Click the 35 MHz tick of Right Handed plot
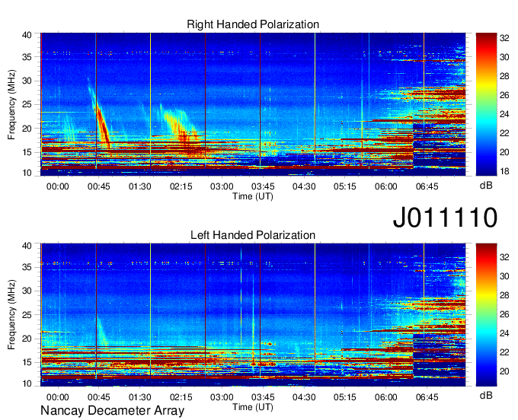The image size is (518, 420). point(27,57)
